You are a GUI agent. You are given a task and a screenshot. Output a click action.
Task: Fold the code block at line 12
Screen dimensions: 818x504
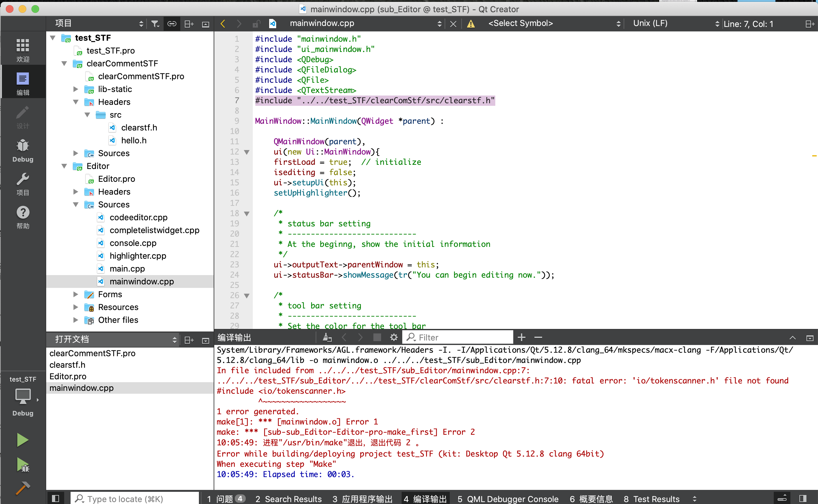[x=247, y=152]
